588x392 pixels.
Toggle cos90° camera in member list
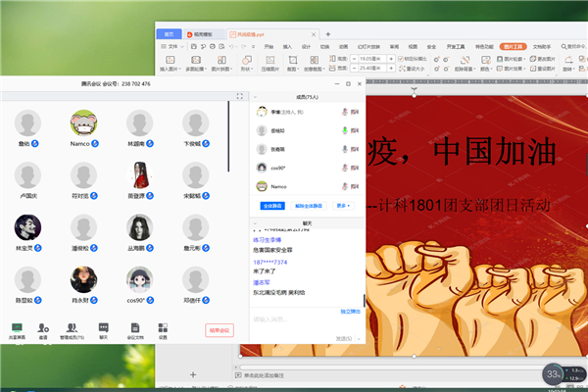click(355, 168)
